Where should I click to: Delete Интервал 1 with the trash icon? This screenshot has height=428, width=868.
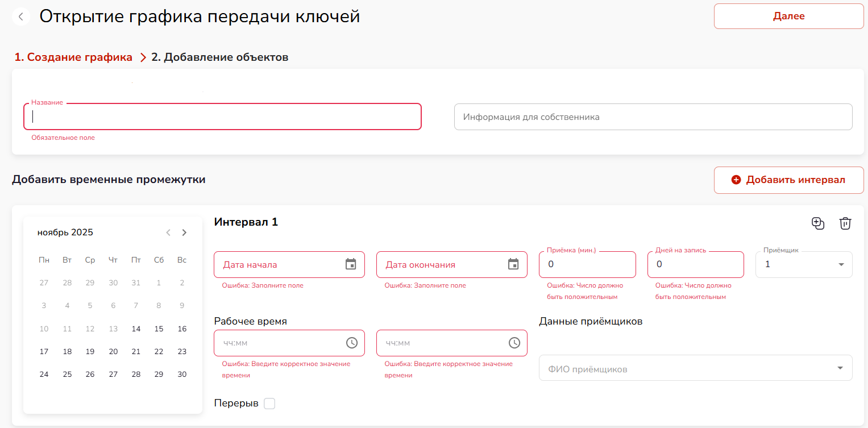click(x=845, y=223)
